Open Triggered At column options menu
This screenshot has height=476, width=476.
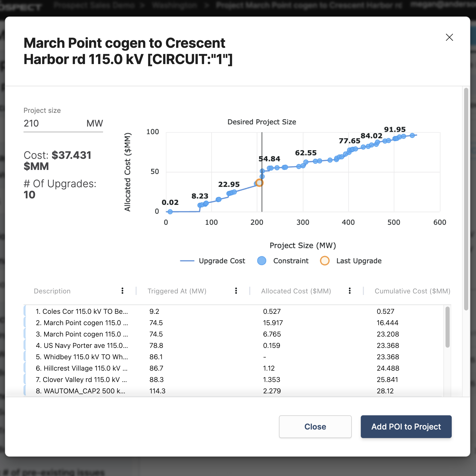pyautogui.click(x=236, y=291)
